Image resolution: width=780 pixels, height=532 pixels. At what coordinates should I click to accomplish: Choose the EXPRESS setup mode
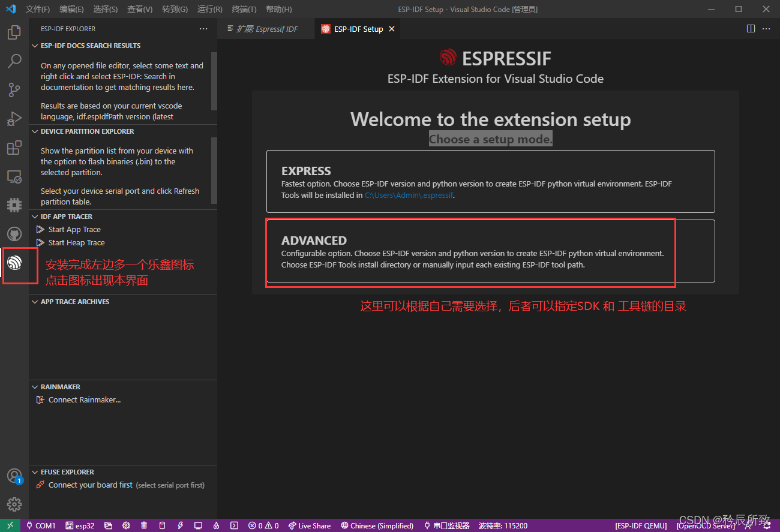point(491,181)
